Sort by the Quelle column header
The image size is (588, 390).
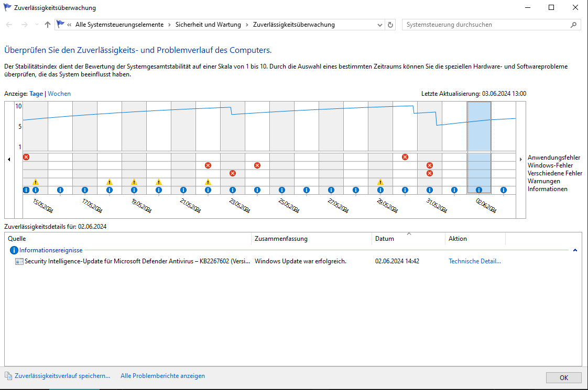127,239
